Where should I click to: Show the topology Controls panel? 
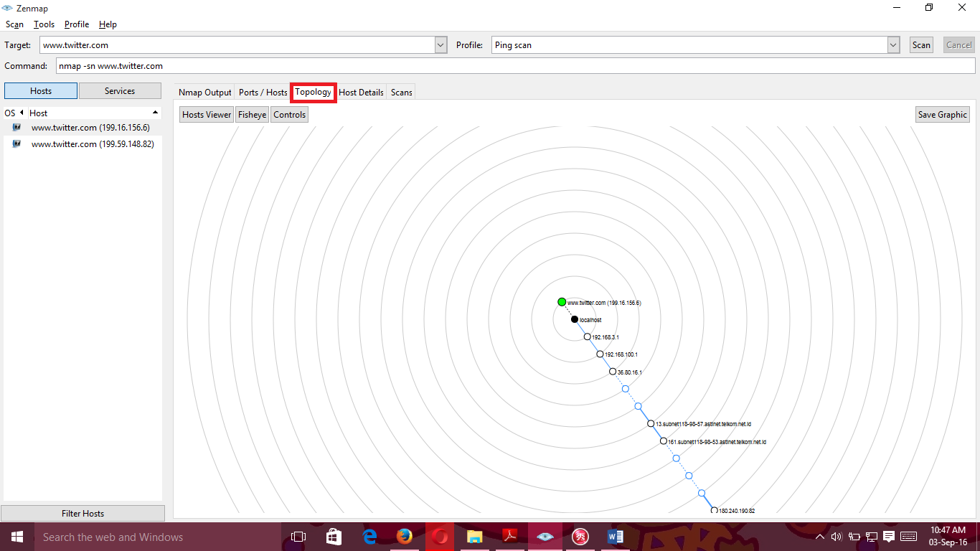pos(289,114)
